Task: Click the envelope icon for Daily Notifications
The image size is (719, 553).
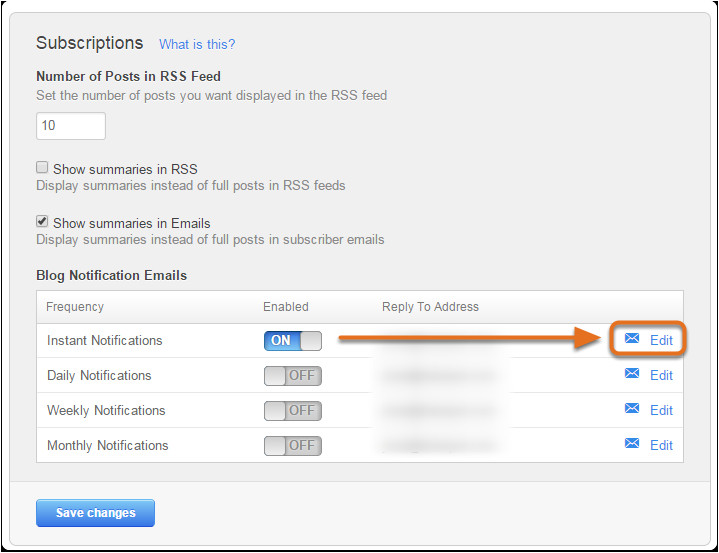Action: tap(631, 374)
